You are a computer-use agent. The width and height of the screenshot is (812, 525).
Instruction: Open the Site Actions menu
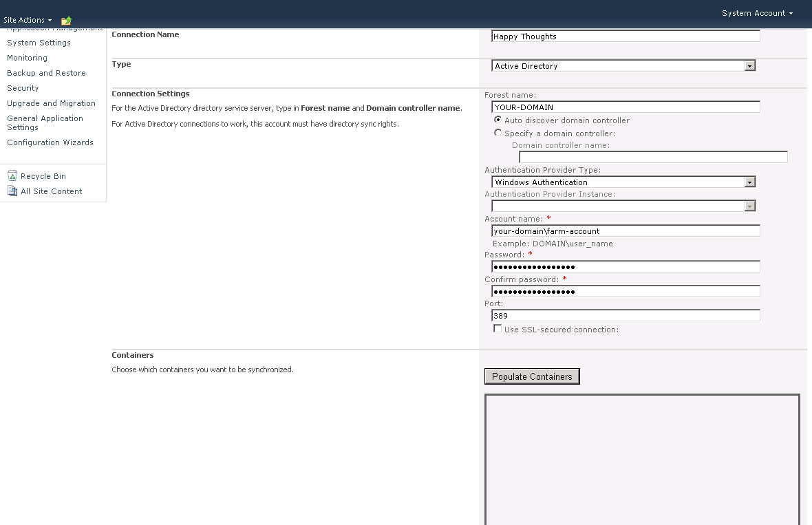pyautogui.click(x=28, y=20)
